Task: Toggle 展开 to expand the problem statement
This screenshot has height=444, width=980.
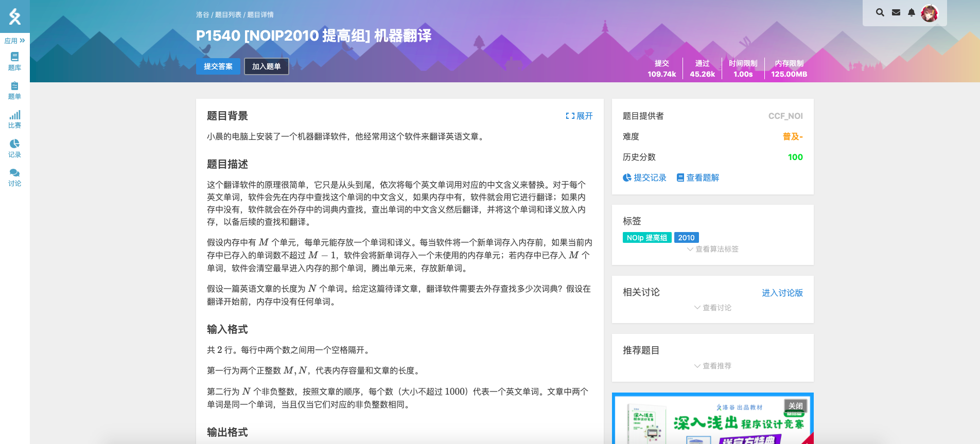Action: 580,116
